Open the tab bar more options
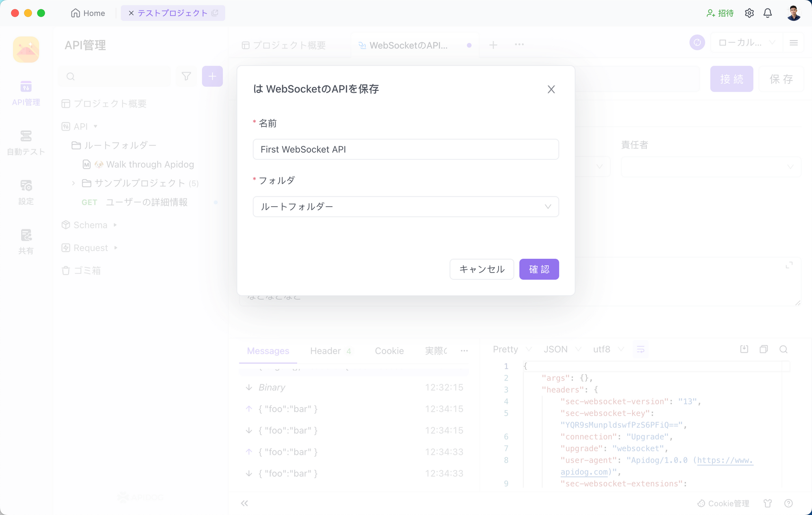The height and width of the screenshot is (515, 812). click(x=519, y=44)
